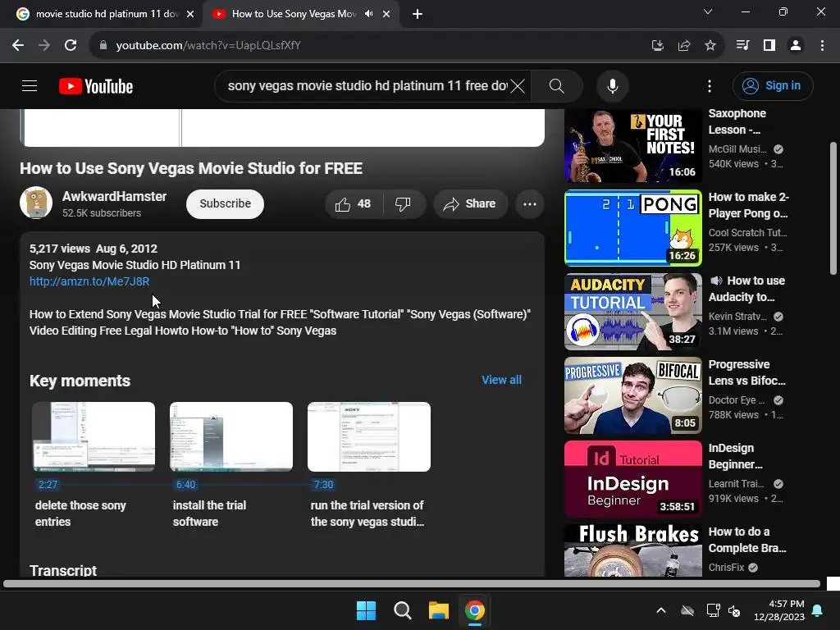Go back to previous page
Viewport: 840px width, 630px height.
click(x=18, y=46)
